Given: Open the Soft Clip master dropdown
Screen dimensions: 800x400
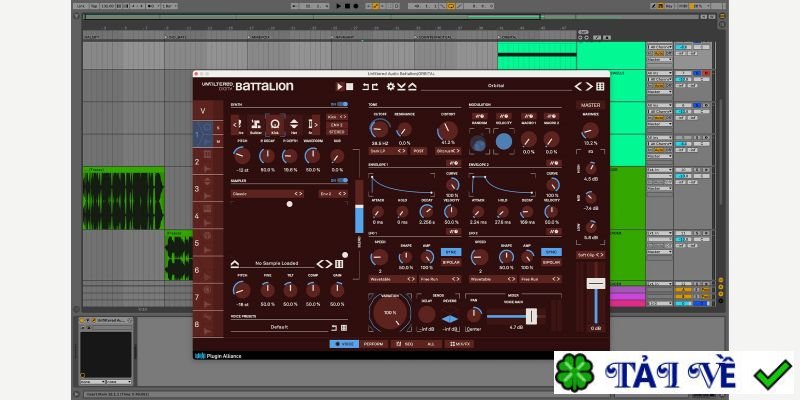Looking at the screenshot, I should 592,254.
